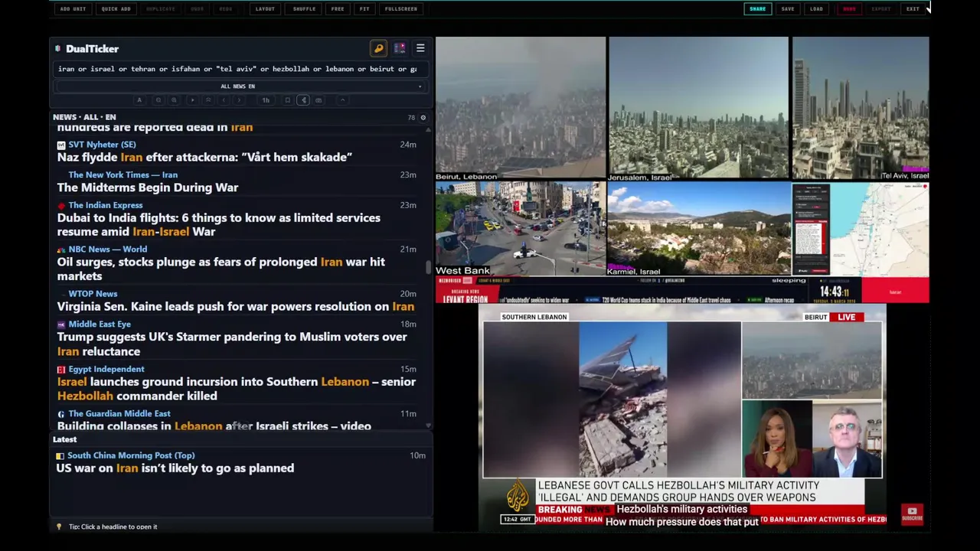Click ADD UNIT button
This screenshot has height=551, width=980.
(73, 9)
